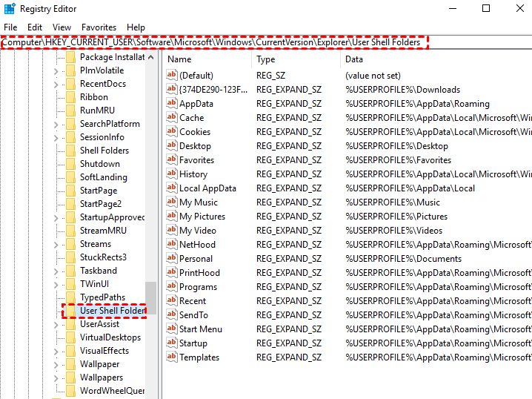Select the WordWheelQuery key in tree
Image resolution: width=532 pixels, height=399 pixels.
pos(112,391)
